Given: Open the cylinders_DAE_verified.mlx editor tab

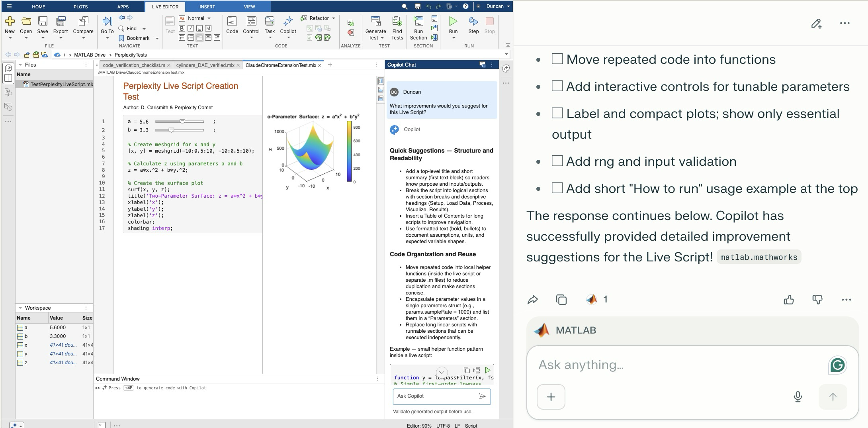Looking at the screenshot, I should (205, 65).
